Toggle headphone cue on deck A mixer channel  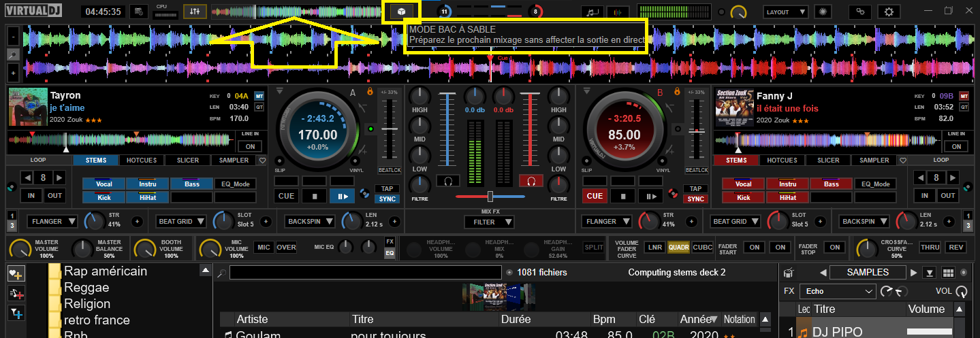click(447, 181)
